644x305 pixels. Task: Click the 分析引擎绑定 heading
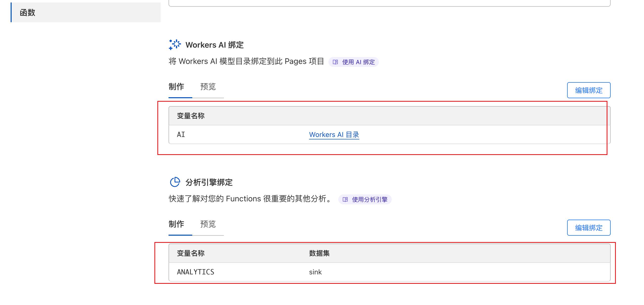coord(209,182)
